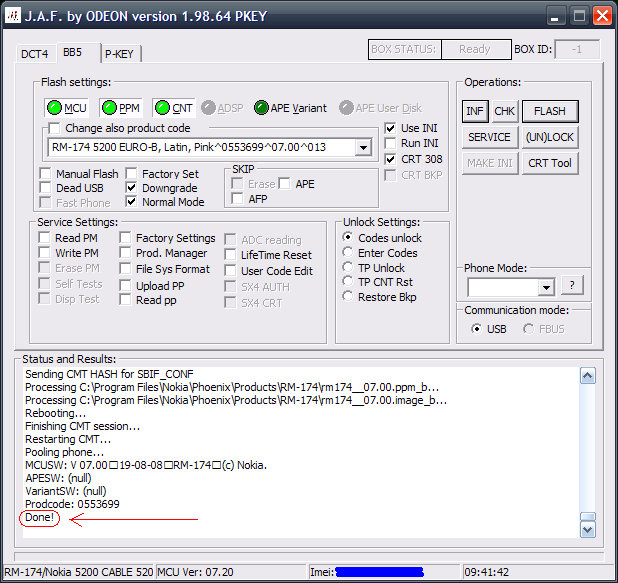Maximize the J.A.F. window
The image size is (618, 583).
pyautogui.click(x=579, y=17)
